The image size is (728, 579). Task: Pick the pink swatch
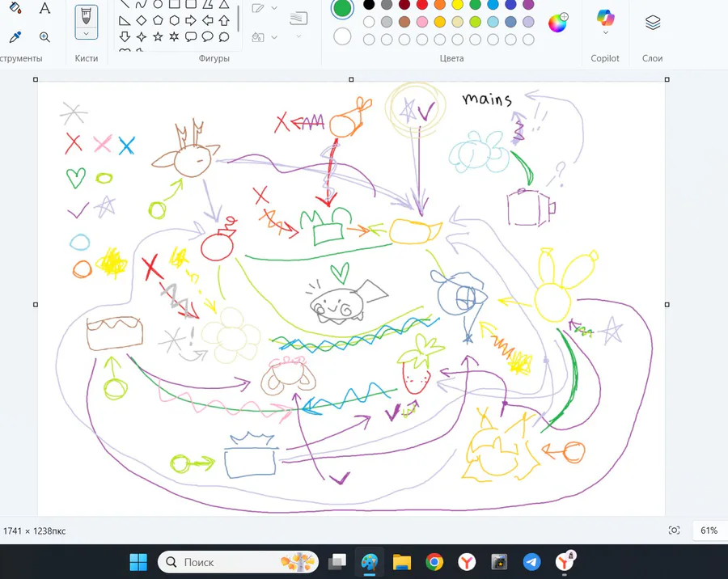coord(422,22)
